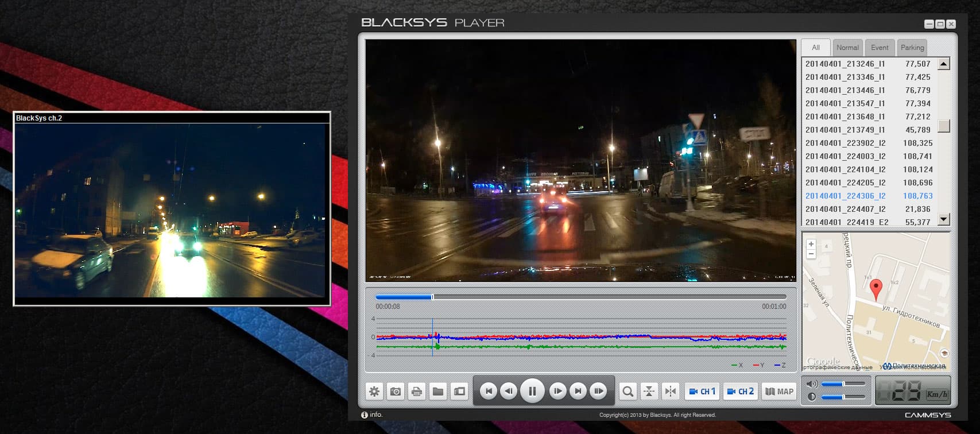Click the playback progress bar handle
Image resolution: width=980 pixels, height=434 pixels.
pyautogui.click(x=432, y=297)
